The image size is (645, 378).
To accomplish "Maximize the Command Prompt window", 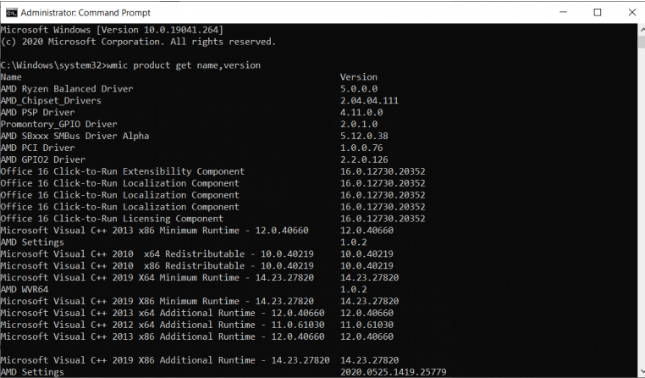I will click(x=597, y=12).
